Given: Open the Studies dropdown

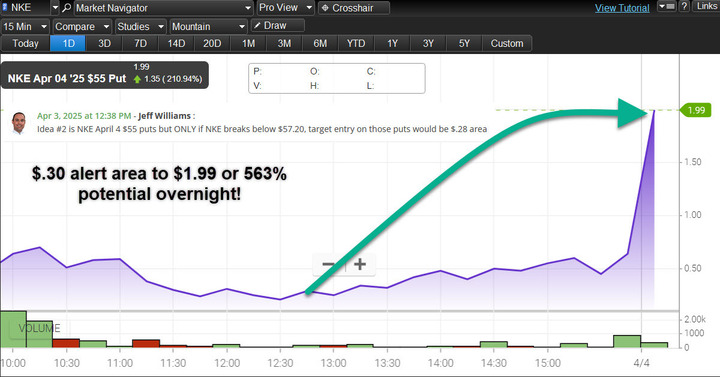Looking at the screenshot, I should (x=141, y=27).
